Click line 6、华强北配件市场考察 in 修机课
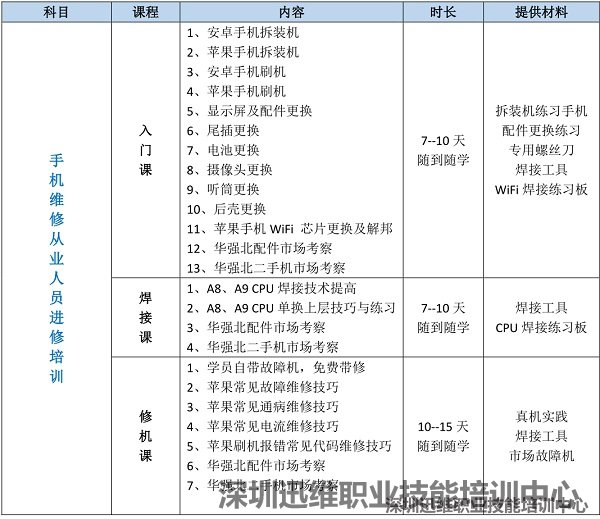Viewport: 600px width, 519px height. [x=256, y=465]
